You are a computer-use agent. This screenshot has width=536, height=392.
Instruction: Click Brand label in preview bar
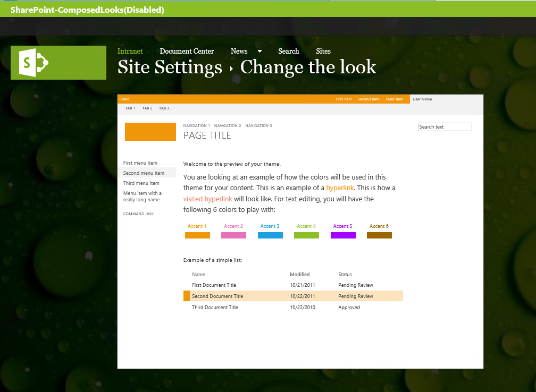[x=124, y=99]
